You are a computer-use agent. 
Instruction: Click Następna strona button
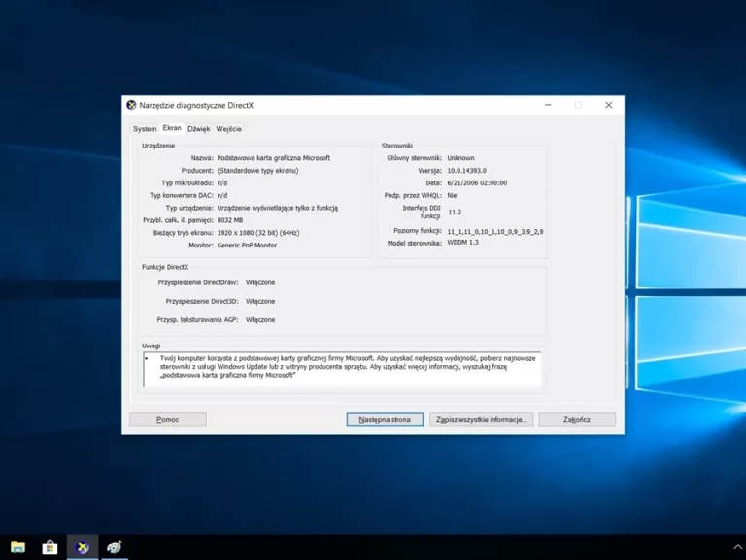click(385, 420)
